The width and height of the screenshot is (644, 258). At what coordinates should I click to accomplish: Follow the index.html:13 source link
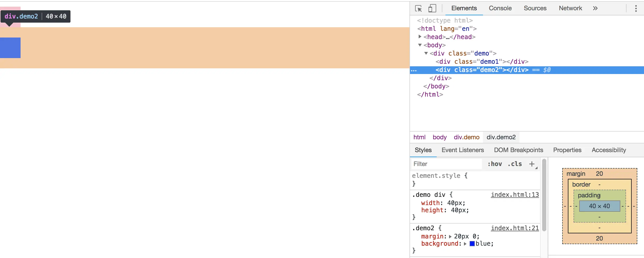[x=515, y=195]
